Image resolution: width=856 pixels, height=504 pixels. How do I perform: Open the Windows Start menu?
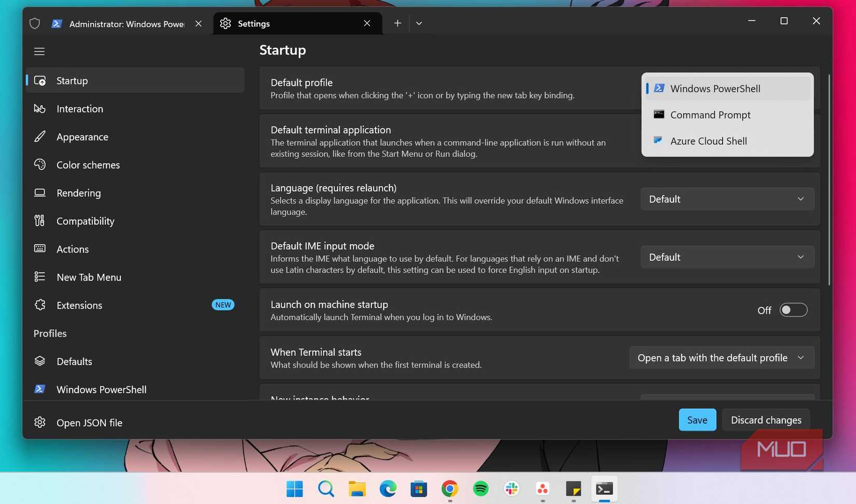(x=295, y=488)
